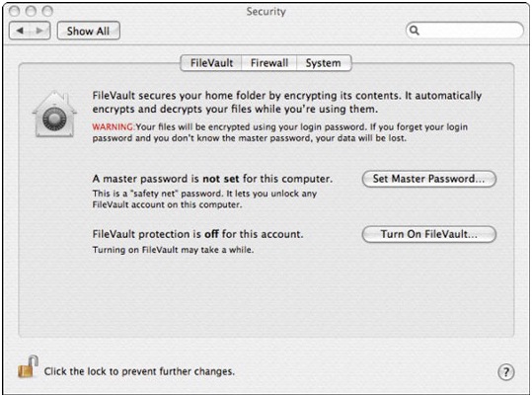532x397 pixels.
Task: Go back with the left arrow button
Action: click(x=20, y=31)
